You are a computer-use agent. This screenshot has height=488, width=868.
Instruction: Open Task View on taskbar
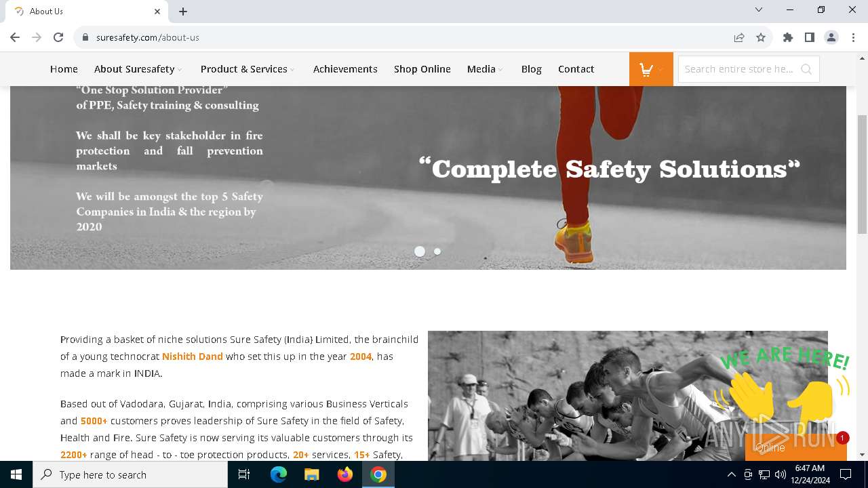pos(244,474)
